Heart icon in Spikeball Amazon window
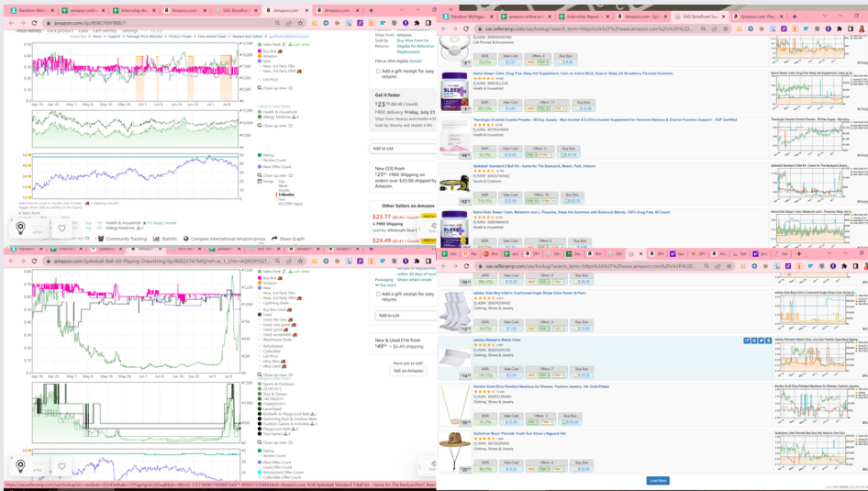The width and height of the screenshot is (868, 491). 62,466
